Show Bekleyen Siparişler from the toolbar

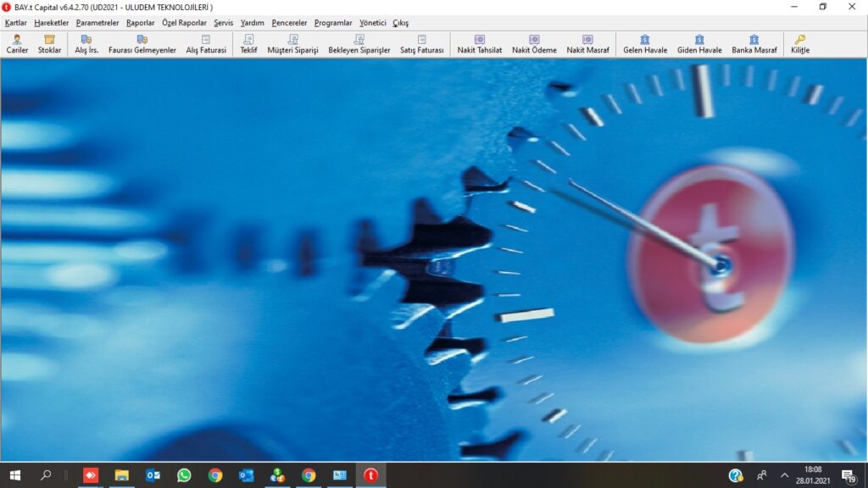click(x=359, y=44)
